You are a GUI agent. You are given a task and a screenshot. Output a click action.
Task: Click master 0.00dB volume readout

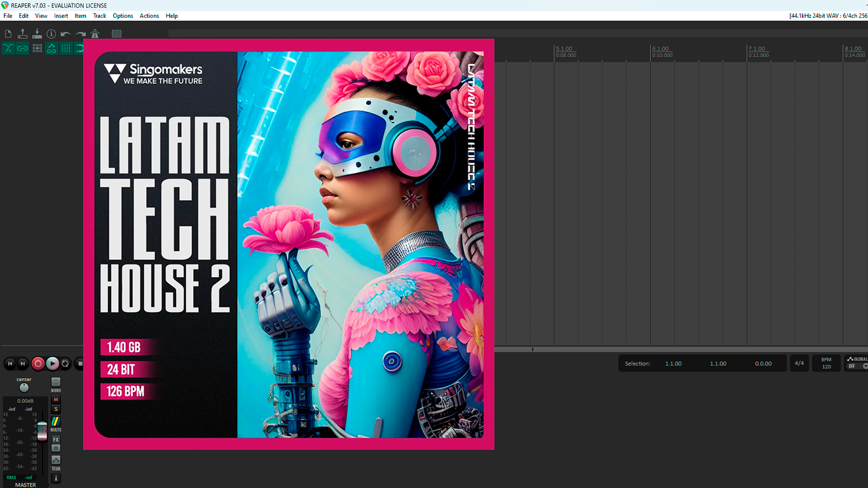tap(25, 401)
